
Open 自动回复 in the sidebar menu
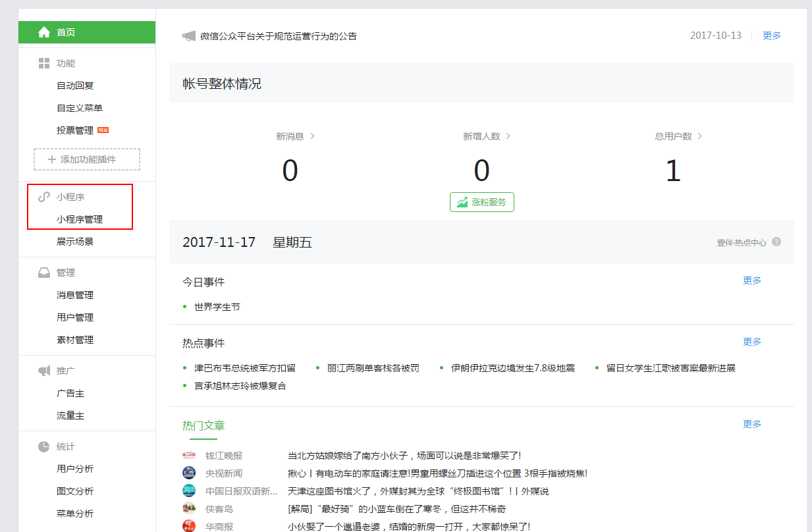75,86
